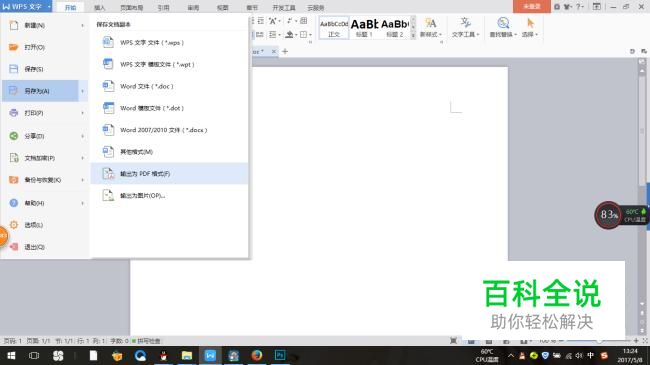Click the WPS 文字 application menu button
This screenshot has width=650, height=365.
26,7
